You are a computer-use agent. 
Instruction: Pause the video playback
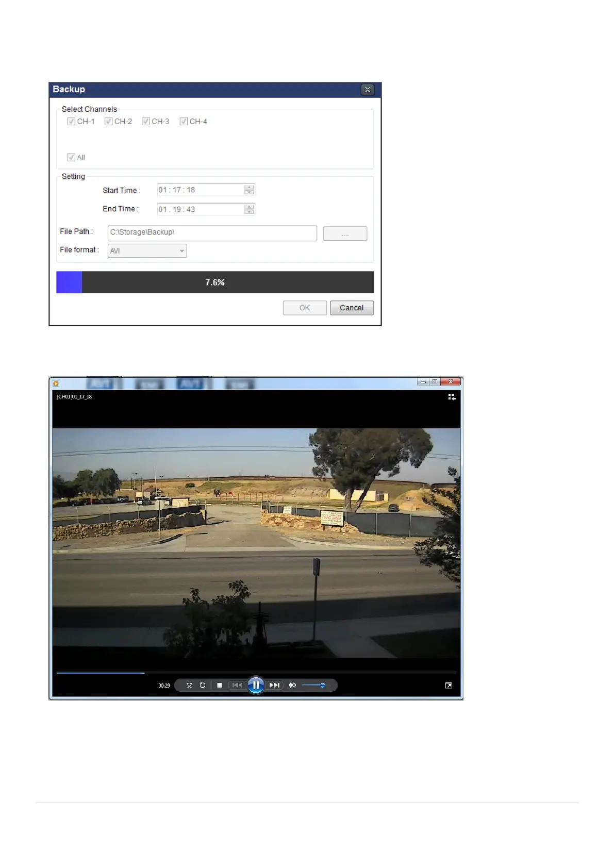tap(256, 685)
